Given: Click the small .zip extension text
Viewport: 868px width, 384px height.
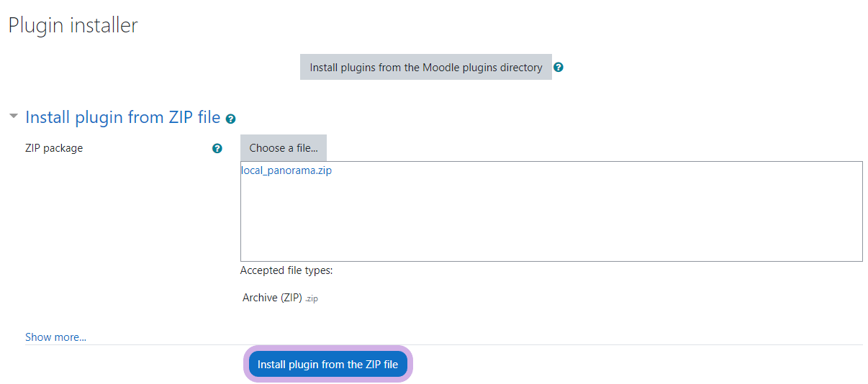Looking at the screenshot, I should [312, 299].
